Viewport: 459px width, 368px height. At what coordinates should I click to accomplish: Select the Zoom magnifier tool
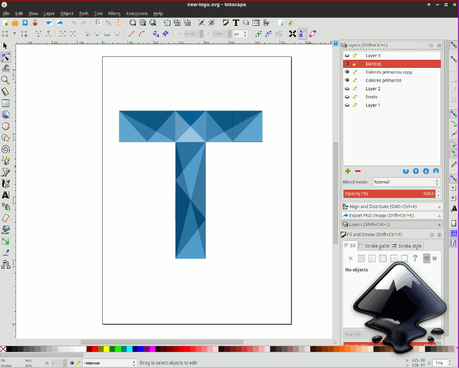[x=5, y=80]
